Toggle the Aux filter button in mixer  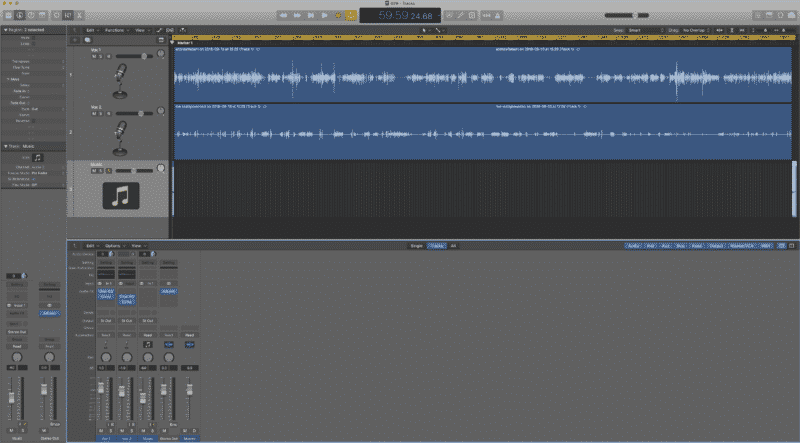coord(665,246)
